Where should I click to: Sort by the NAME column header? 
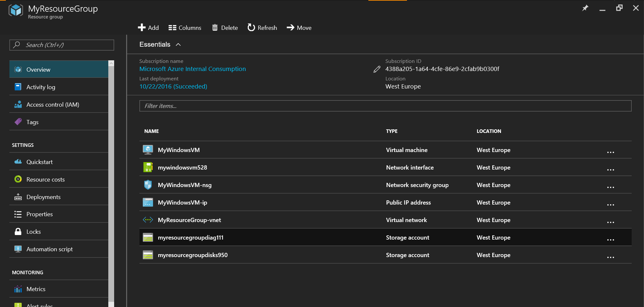click(151, 131)
